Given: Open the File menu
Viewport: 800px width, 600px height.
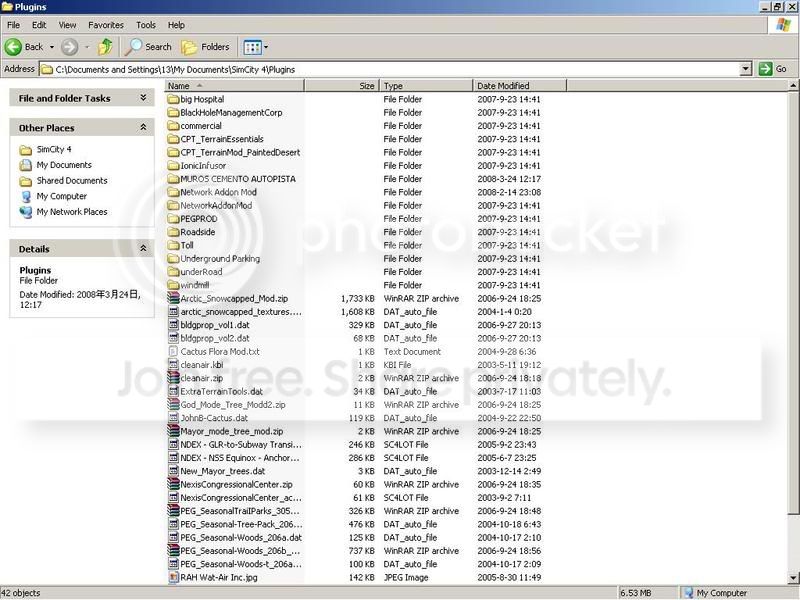Looking at the screenshot, I should [13, 24].
